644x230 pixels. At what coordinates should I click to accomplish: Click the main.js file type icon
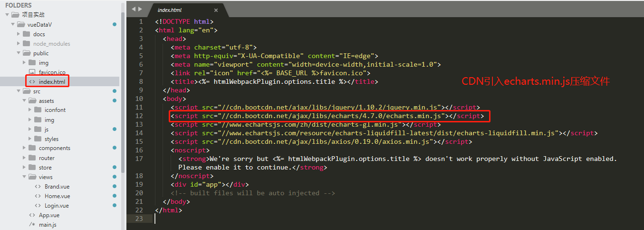click(x=32, y=224)
